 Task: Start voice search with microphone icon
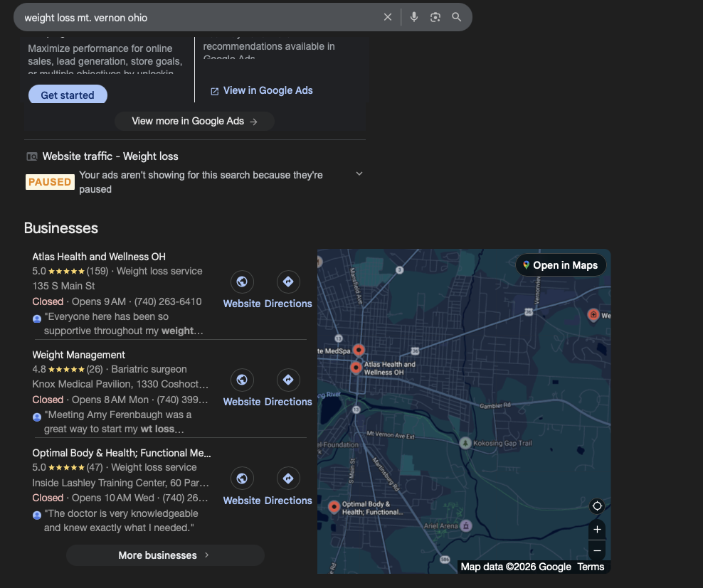click(x=414, y=17)
